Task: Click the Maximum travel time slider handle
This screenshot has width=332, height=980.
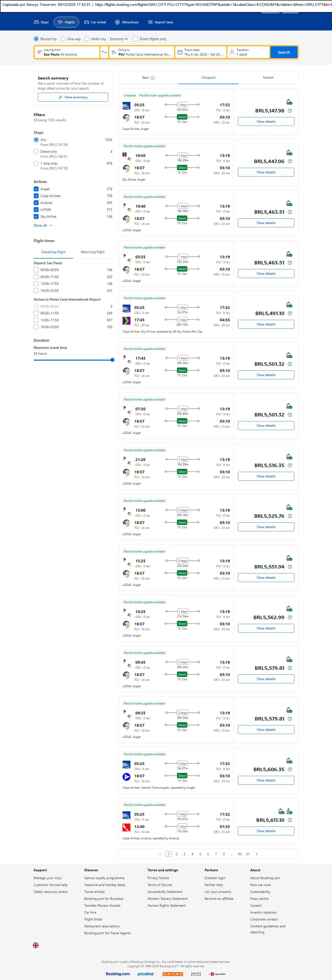Action: (112, 360)
